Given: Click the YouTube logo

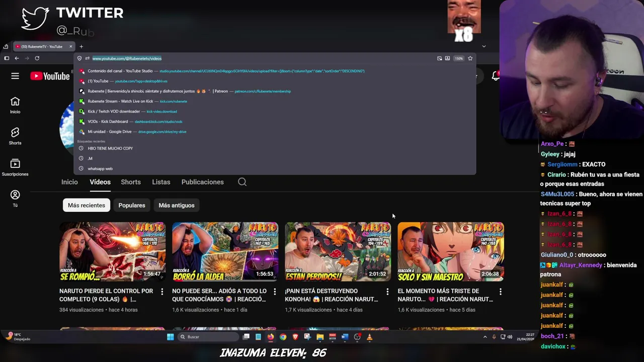Looking at the screenshot, I should click(50, 76).
